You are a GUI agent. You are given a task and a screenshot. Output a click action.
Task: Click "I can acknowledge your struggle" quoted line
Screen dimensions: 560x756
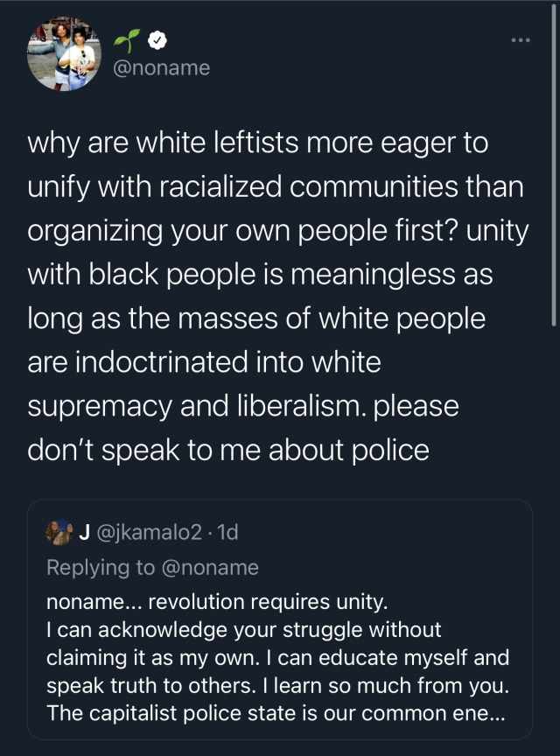243,630
